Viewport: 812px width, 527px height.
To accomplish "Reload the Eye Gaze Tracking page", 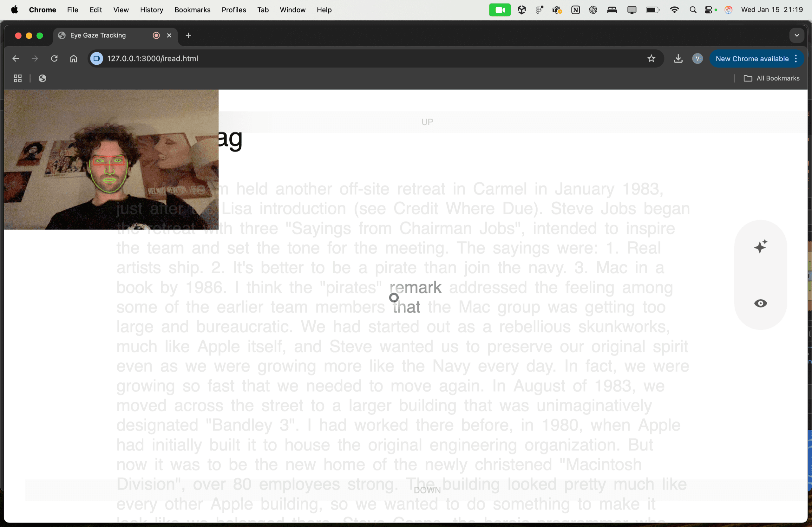I will [x=54, y=59].
